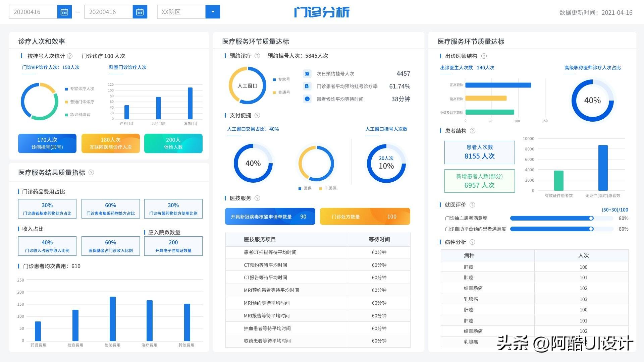Click the CT报告等待平均时间 row
Screen dimensions: 644x362
pyautogui.click(x=318, y=278)
